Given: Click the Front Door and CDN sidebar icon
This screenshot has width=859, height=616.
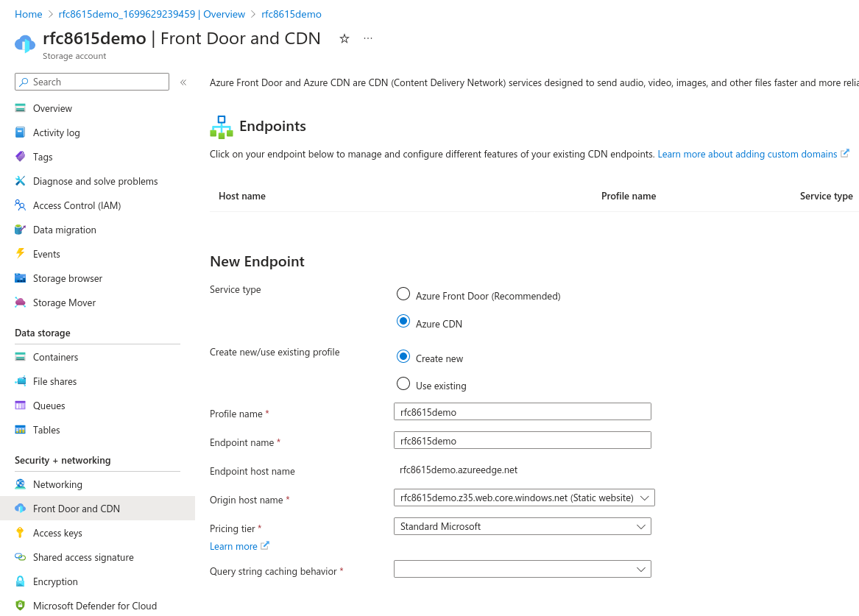Looking at the screenshot, I should click(x=21, y=508).
